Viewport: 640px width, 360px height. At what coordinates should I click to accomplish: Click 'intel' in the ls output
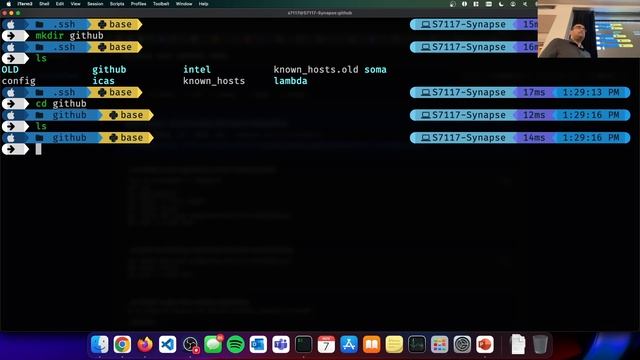tap(197, 70)
